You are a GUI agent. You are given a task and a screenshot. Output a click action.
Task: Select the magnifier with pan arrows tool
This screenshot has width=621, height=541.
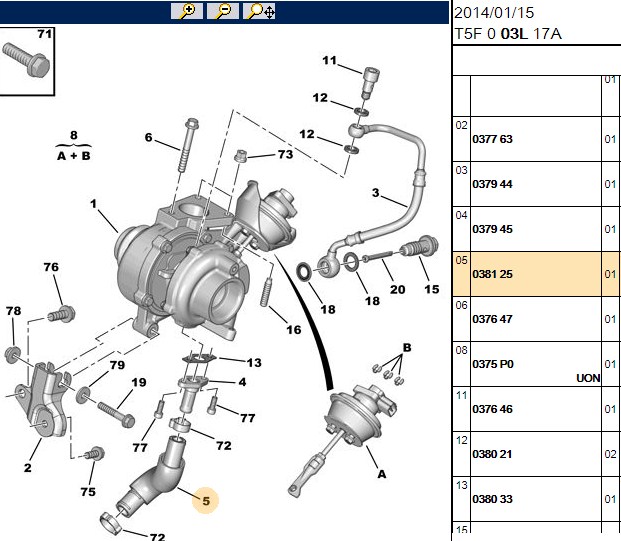tap(259, 11)
